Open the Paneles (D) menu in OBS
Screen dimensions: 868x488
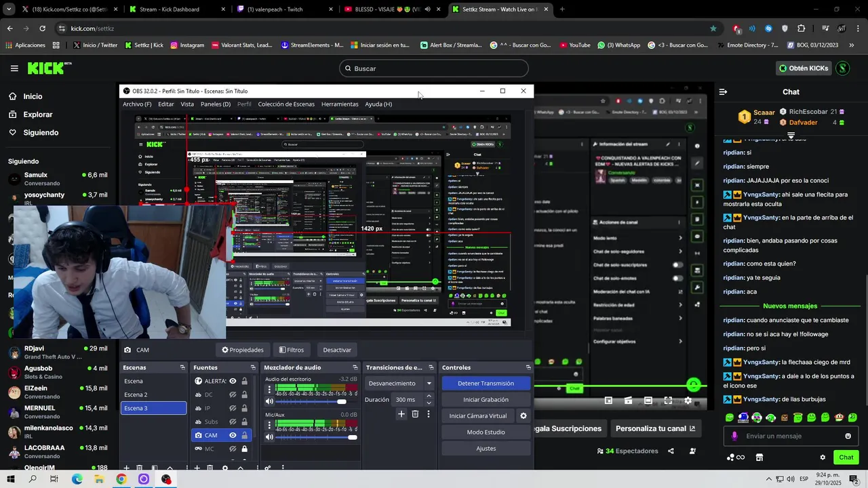(x=216, y=104)
